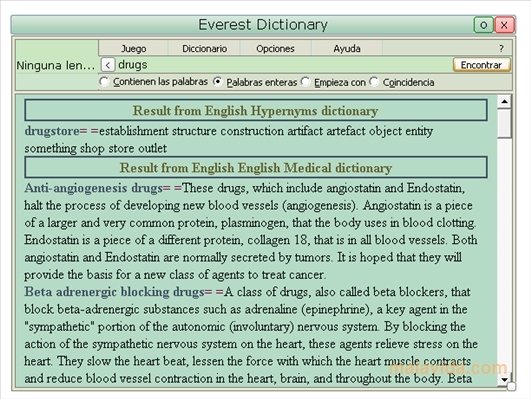The image size is (531, 399).
Task: Open the Diccionario menu
Action: [205, 48]
